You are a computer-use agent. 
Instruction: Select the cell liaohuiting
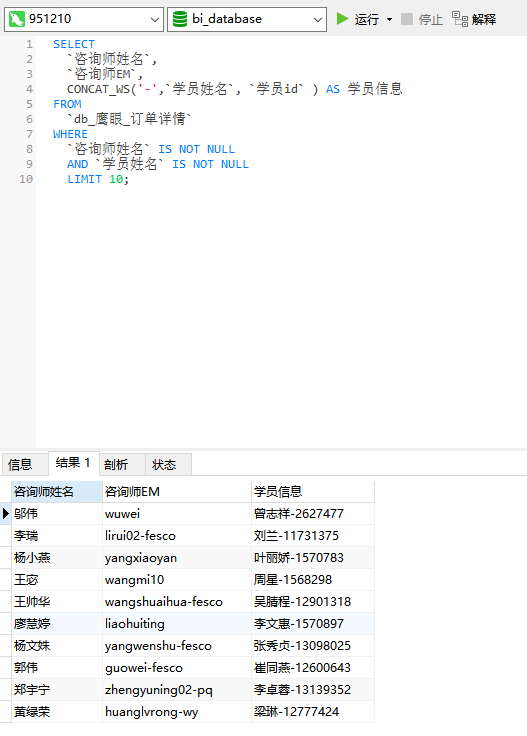[177, 624]
